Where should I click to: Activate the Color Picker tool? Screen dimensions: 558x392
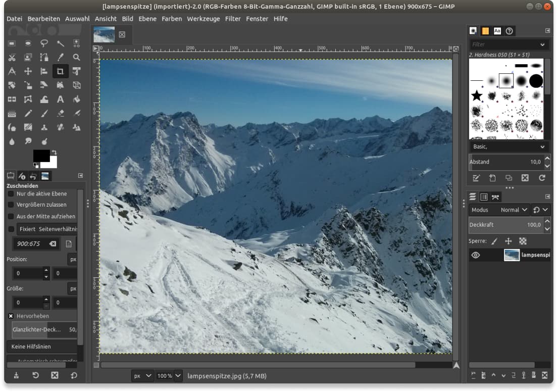(x=61, y=57)
